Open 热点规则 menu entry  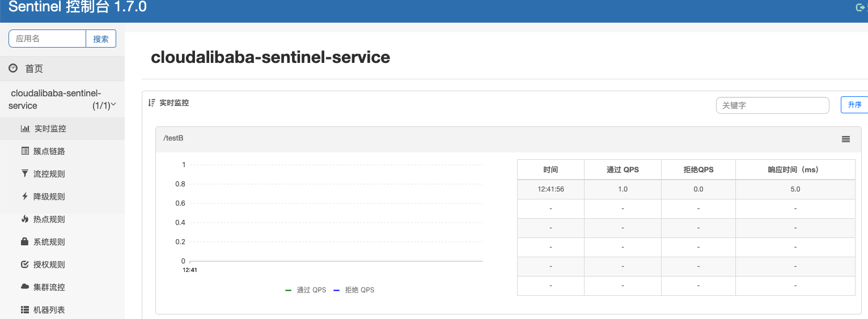click(62, 219)
